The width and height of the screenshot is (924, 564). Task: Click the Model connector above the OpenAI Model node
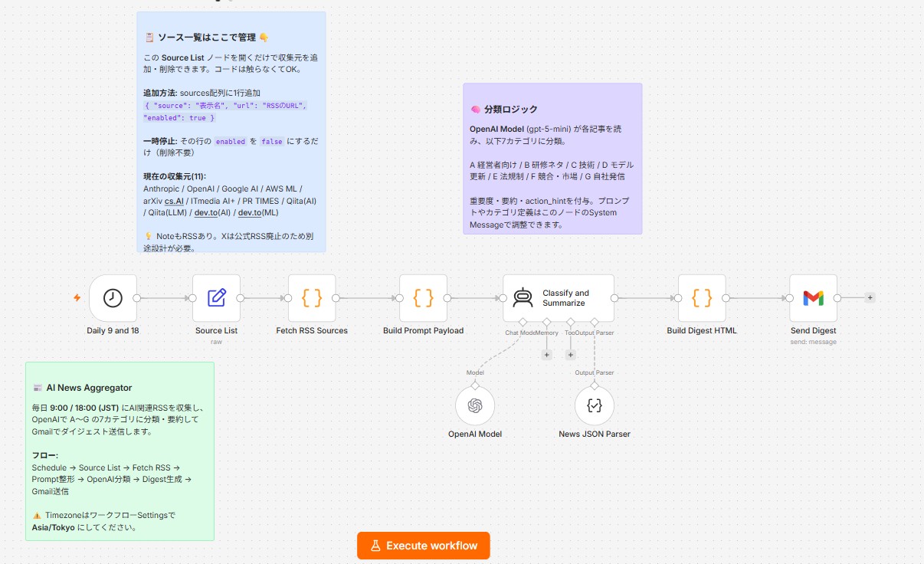[475, 385]
